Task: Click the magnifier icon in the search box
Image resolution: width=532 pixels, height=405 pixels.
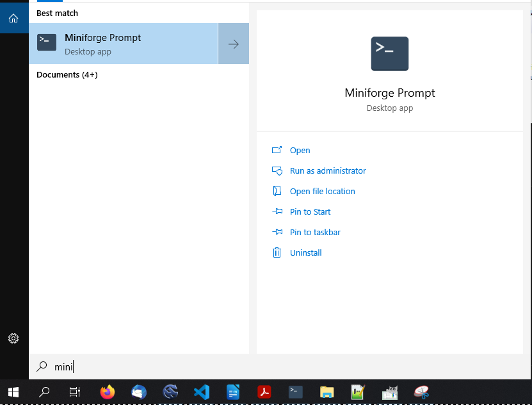Action: [42, 367]
